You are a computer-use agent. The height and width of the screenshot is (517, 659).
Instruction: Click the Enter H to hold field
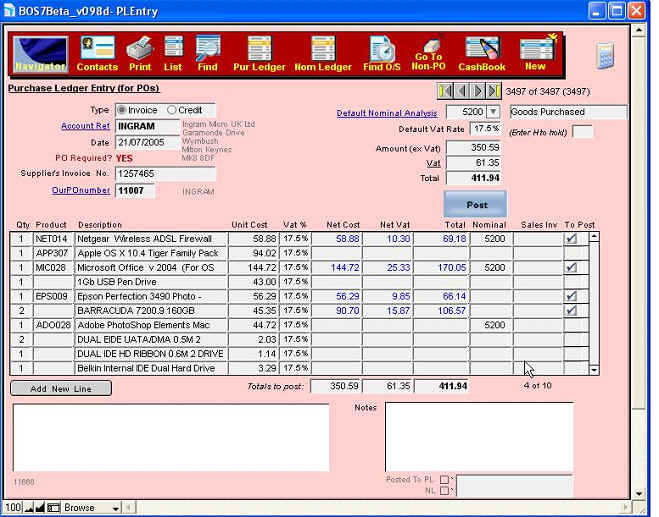(x=582, y=132)
